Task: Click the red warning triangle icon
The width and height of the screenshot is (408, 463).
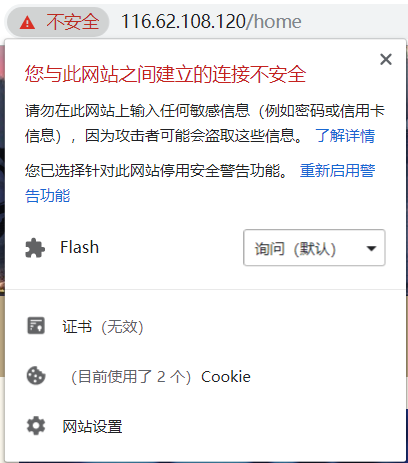Action: 27,23
